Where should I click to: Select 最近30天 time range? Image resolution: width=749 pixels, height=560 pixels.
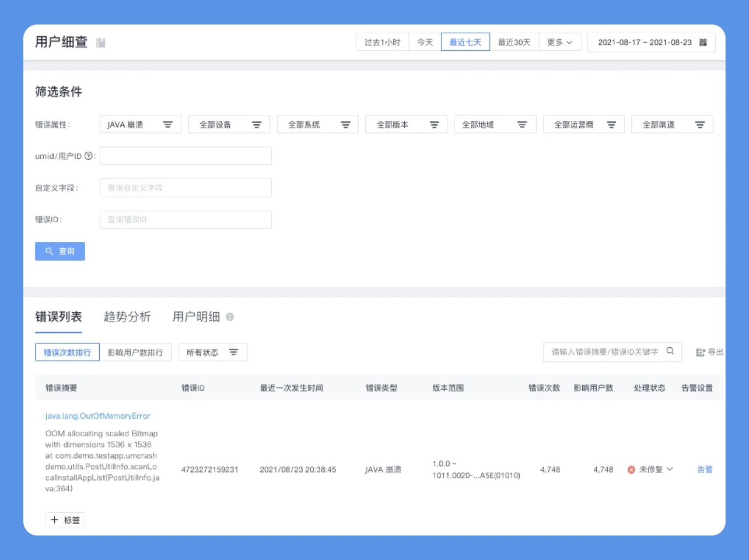click(514, 43)
